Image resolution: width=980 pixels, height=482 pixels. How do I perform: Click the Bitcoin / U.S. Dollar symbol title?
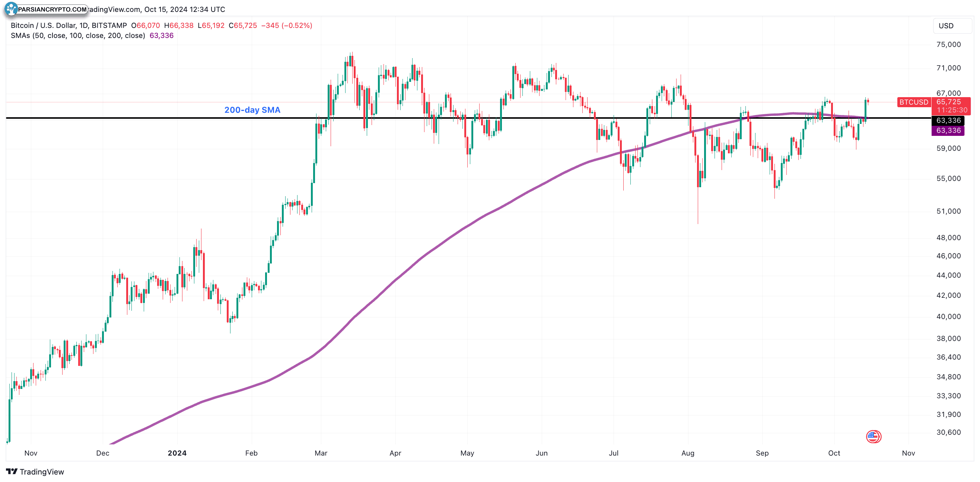[x=69, y=25]
